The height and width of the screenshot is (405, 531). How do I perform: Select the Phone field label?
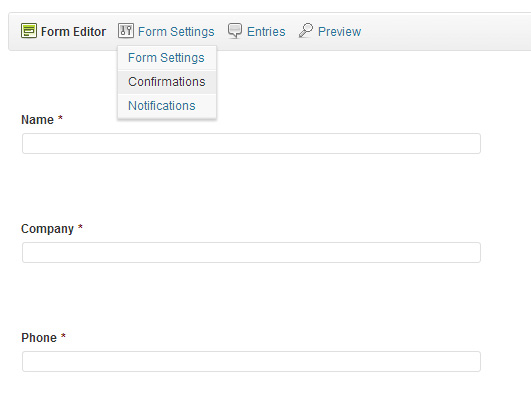(x=39, y=338)
